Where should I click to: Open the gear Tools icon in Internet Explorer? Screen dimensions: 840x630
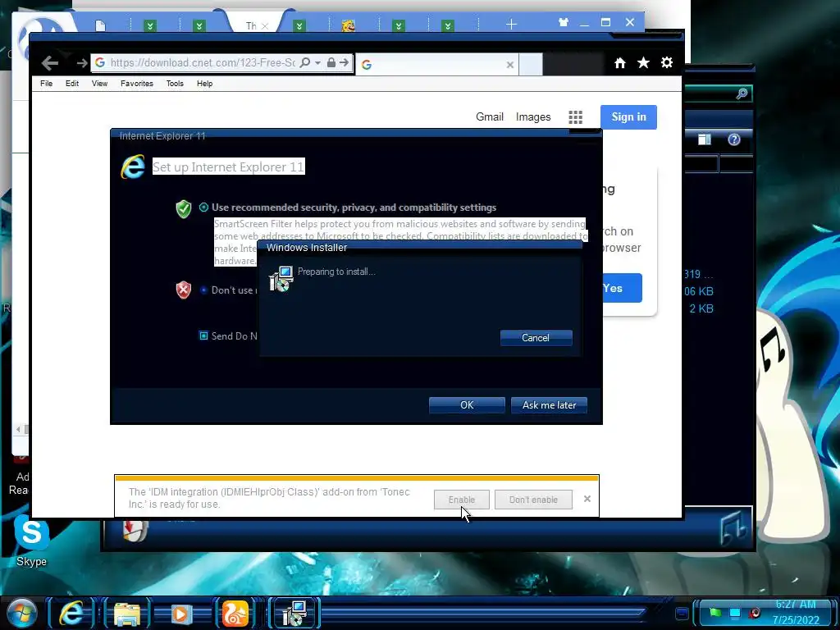666,62
